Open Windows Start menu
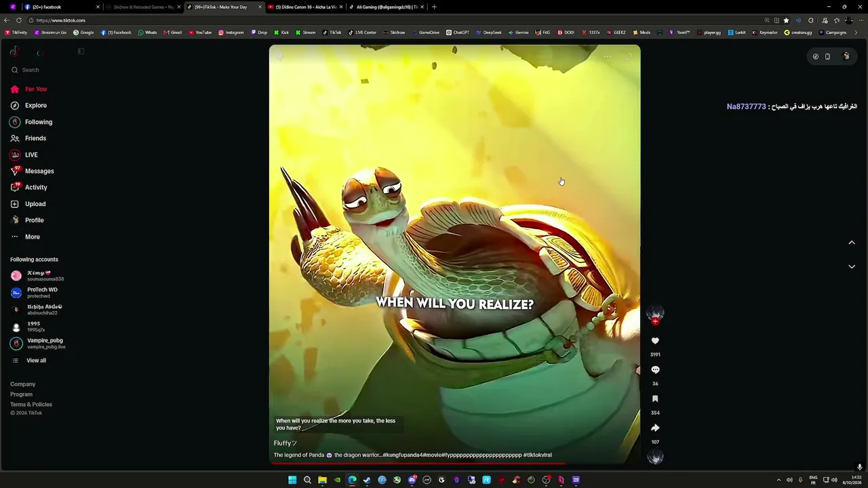The width and height of the screenshot is (868, 488). pos(292,480)
